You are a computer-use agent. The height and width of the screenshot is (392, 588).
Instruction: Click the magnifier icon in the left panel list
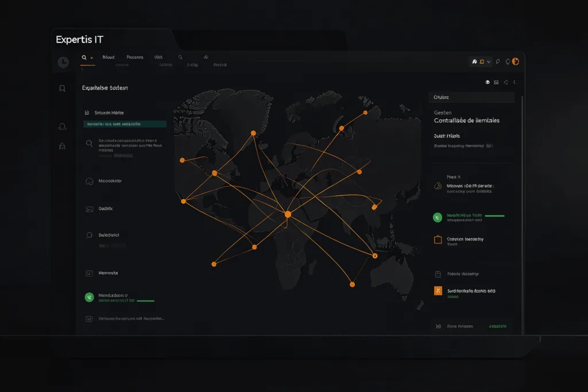(89, 143)
